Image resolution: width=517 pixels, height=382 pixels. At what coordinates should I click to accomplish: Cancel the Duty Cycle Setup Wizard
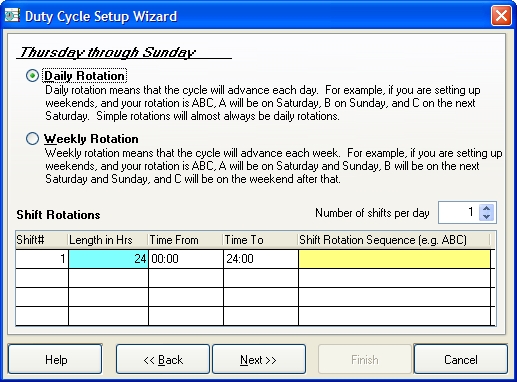461,360
